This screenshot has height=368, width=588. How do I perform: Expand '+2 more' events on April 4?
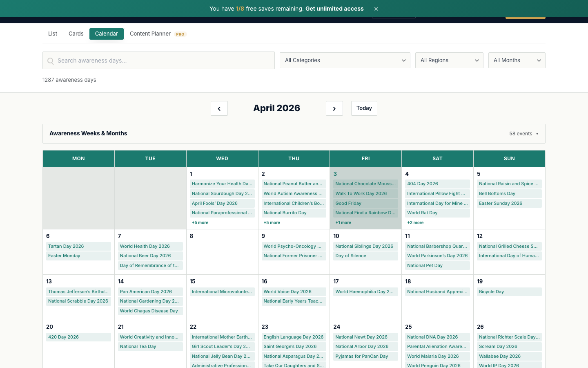(x=415, y=222)
